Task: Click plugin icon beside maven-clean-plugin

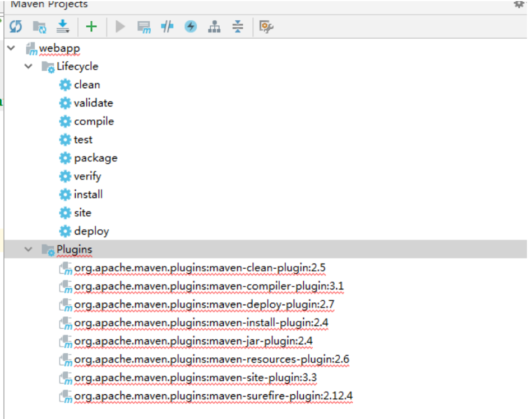Action: (66, 268)
